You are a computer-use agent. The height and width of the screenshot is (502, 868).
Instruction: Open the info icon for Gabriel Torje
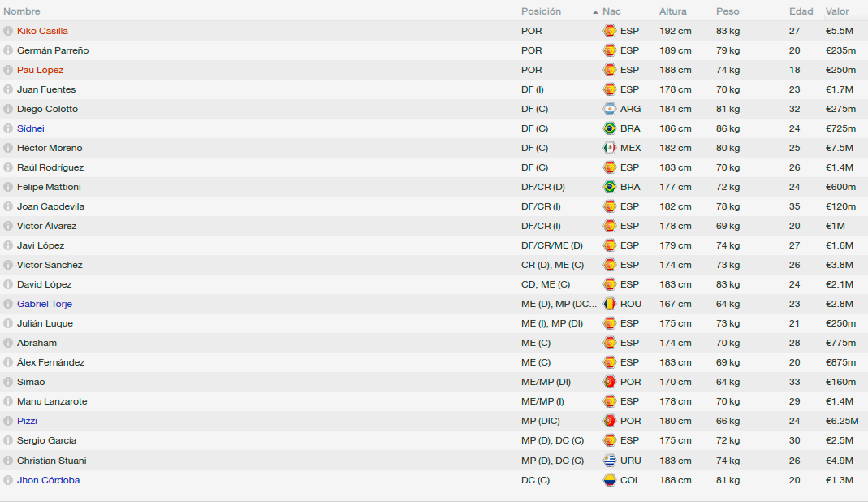coord(8,304)
